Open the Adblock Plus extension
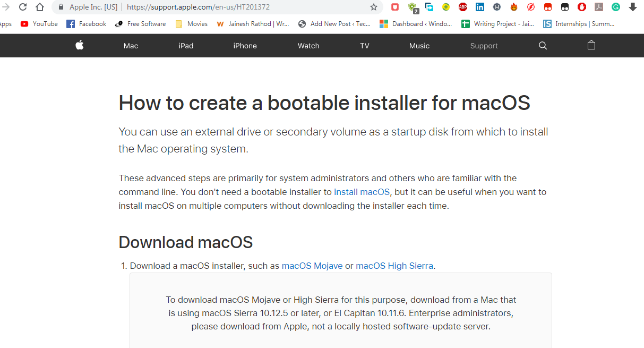 (463, 7)
